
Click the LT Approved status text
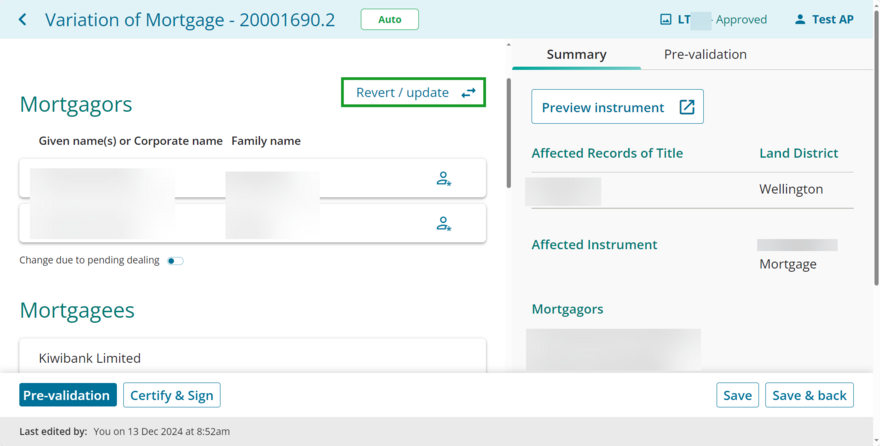tap(722, 20)
